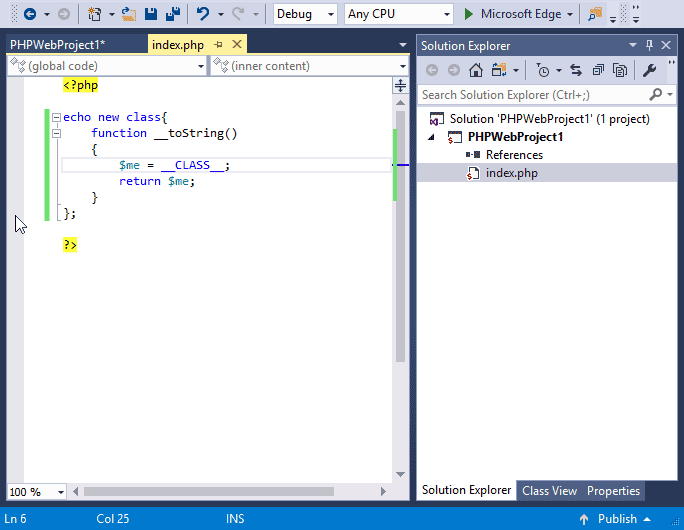Screen dimensions: 684x530
Task: Select the Solution 'PHPWebProject1' node
Action: tap(550, 119)
